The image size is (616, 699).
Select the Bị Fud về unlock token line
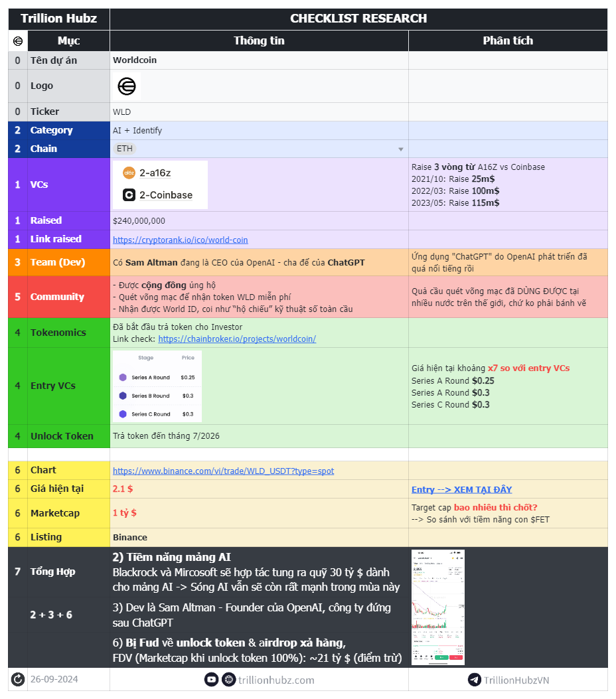(229, 643)
